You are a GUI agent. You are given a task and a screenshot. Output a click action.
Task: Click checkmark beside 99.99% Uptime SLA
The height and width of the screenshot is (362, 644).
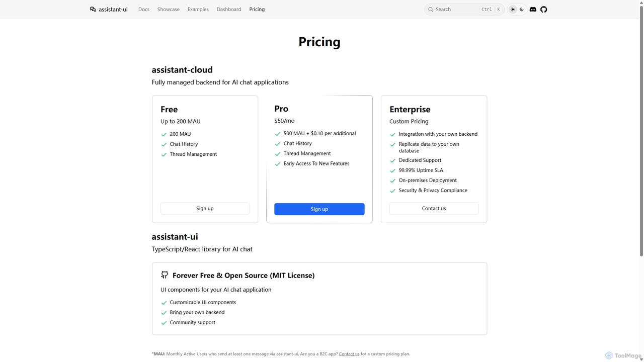pos(392,170)
